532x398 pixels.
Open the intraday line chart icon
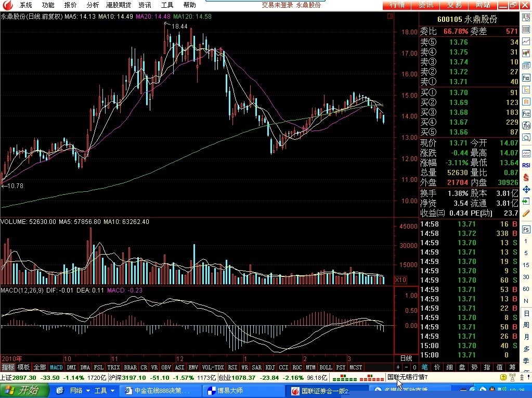(x=526, y=42)
